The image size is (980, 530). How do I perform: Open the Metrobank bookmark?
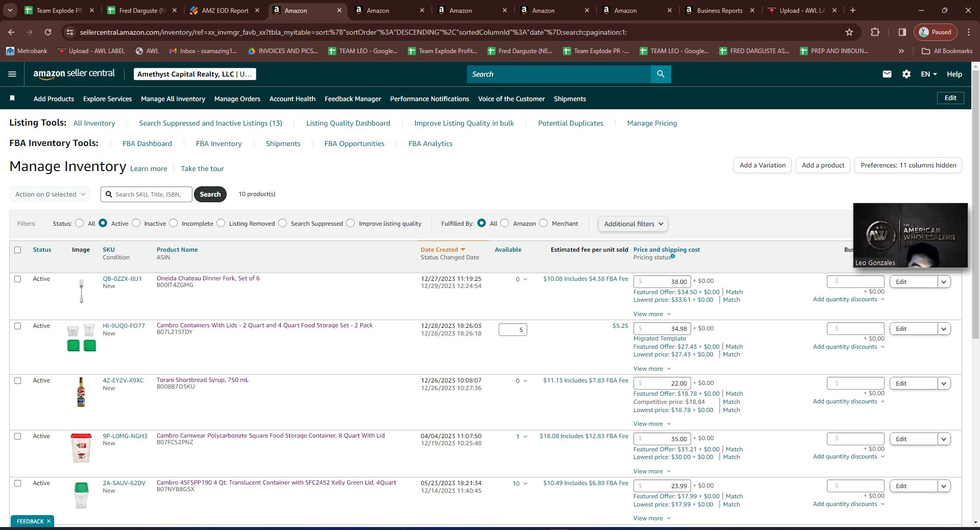(x=27, y=51)
